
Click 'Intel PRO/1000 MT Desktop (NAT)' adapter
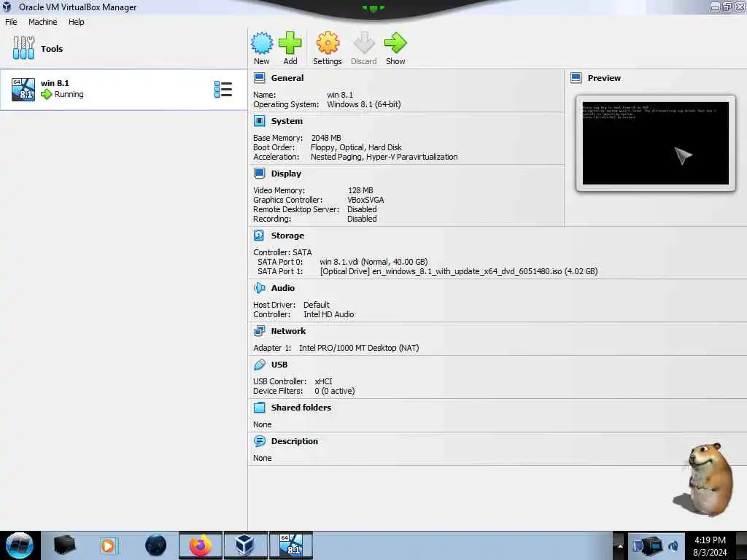click(359, 348)
